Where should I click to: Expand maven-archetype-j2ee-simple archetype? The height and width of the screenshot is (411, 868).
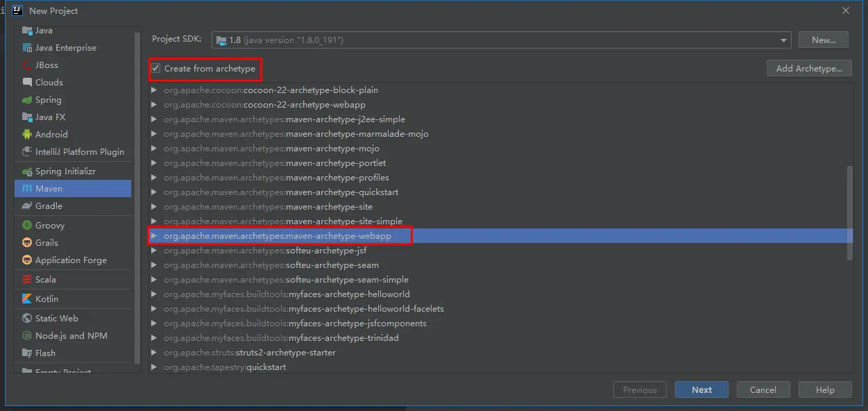pyautogui.click(x=154, y=119)
